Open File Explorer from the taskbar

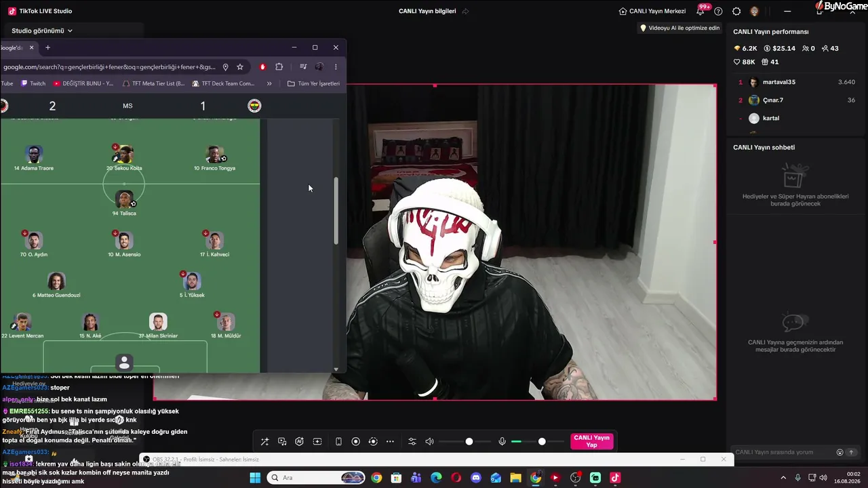pos(515,478)
